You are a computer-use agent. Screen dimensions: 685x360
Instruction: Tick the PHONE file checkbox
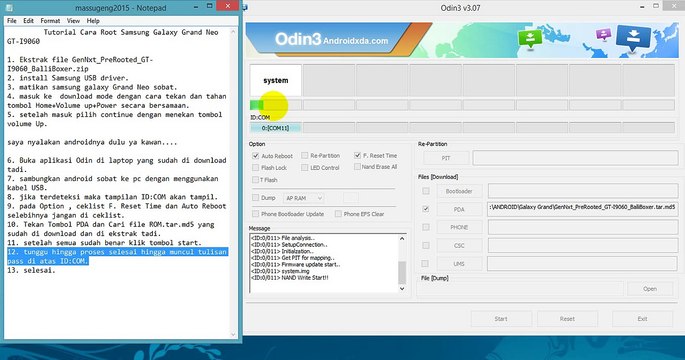click(426, 227)
